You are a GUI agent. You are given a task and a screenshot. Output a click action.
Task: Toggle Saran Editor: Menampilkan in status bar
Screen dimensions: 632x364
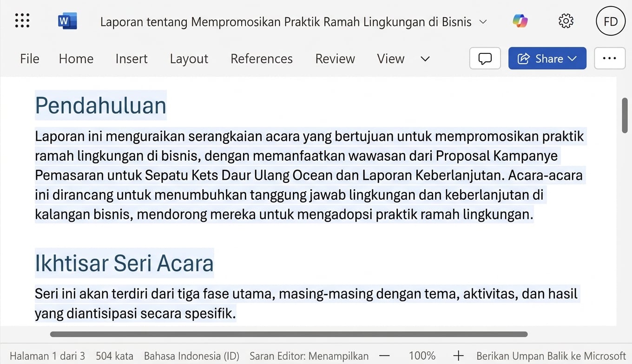[x=309, y=356]
